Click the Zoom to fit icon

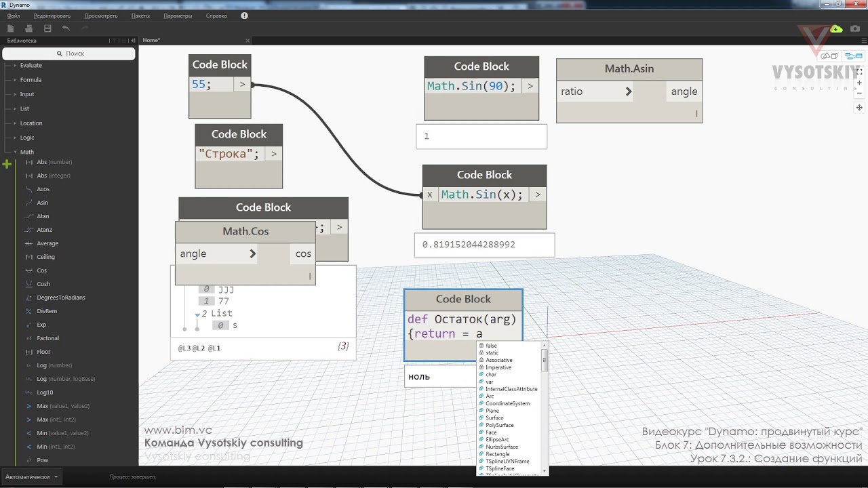coord(859,71)
